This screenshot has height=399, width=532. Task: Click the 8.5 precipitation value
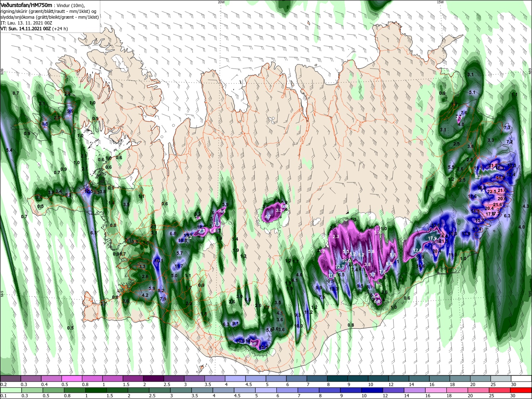click(45, 124)
